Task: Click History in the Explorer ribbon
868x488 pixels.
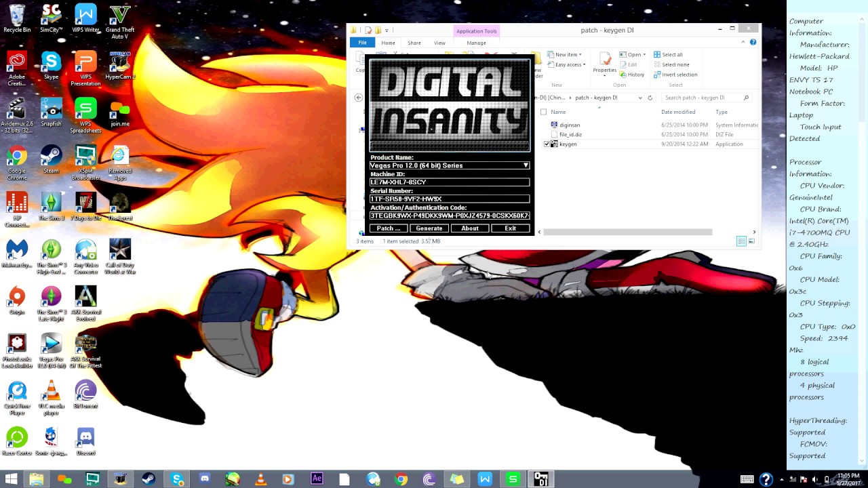Action: [x=631, y=75]
